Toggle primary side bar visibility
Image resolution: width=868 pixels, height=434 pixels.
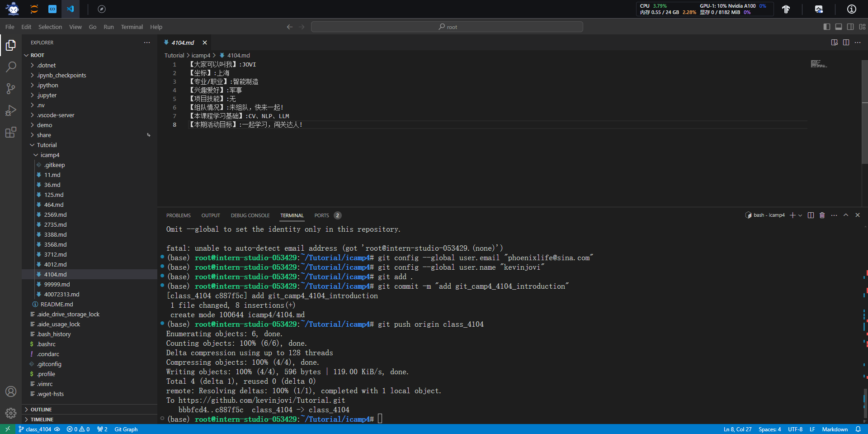click(827, 27)
